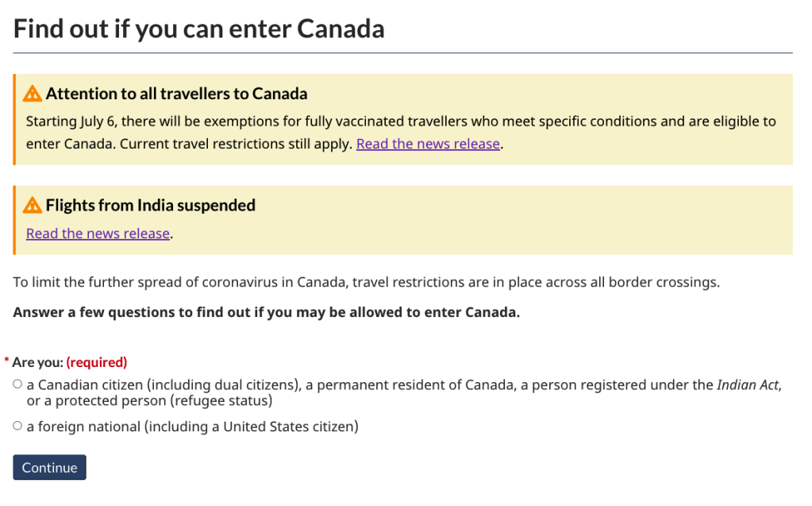Screen dimensions: 812x506
Task: Select the Canadian citizen or permanent resident radio button
Action: [17, 384]
